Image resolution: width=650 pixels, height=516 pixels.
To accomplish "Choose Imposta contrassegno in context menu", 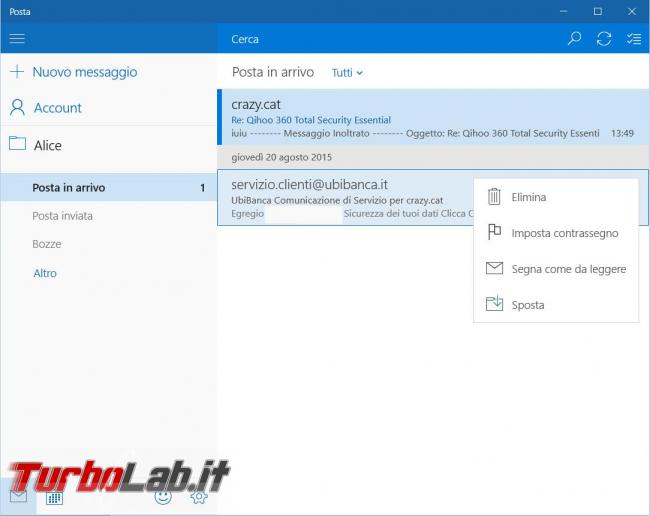I will 555,233.
